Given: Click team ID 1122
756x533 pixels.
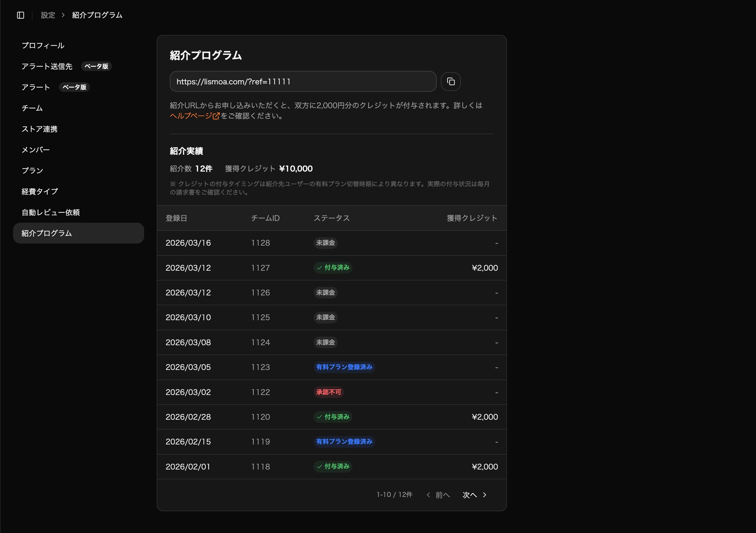Looking at the screenshot, I should pyautogui.click(x=260, y=392).
